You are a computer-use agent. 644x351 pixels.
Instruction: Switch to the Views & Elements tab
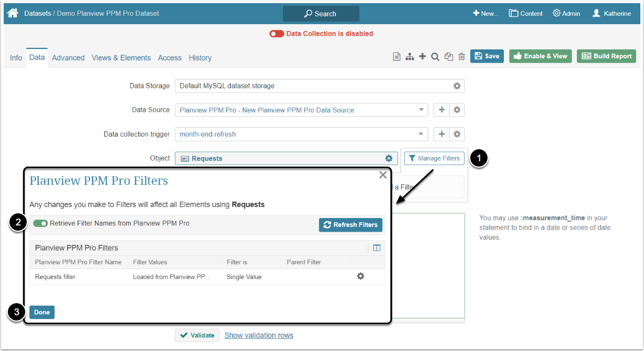click(121, 58)
